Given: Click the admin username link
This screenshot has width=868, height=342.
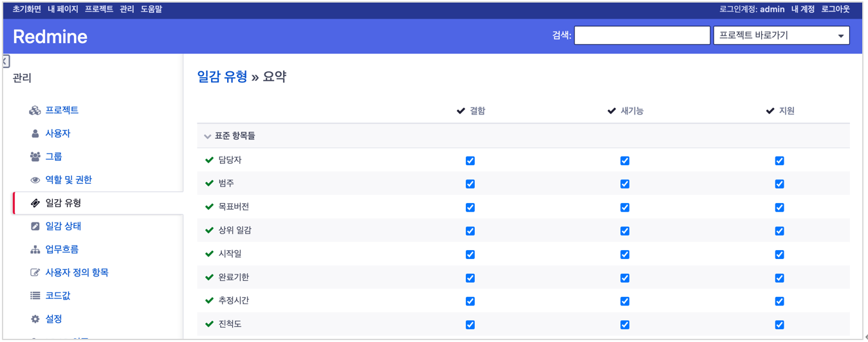Looking at the screenshot, I should [772, 9].
